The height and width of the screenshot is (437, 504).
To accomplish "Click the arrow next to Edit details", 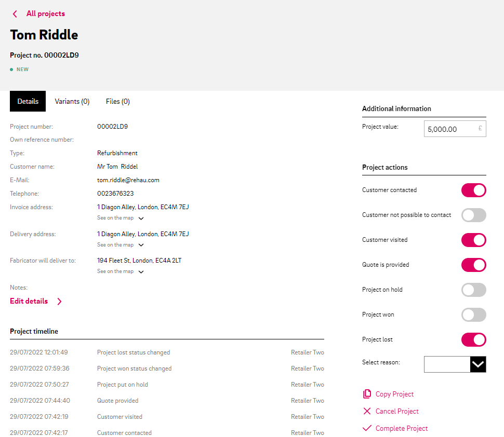I will pos(59,302).
